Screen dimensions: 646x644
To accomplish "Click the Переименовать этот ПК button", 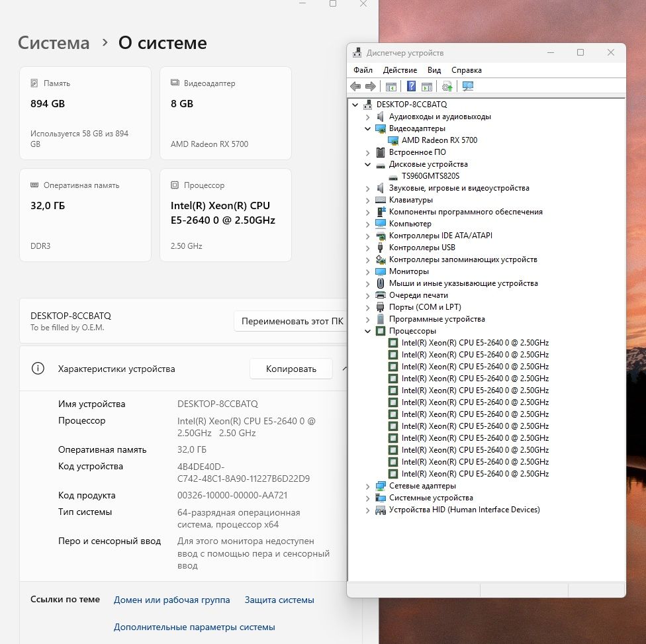I will (x=291, y=321).
